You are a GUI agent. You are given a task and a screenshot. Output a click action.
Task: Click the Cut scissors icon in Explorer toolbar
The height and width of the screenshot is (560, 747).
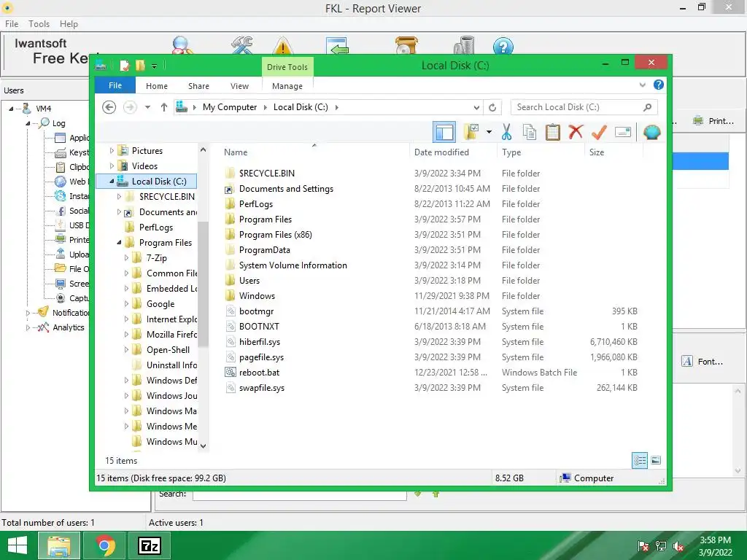pyautogui.click(x=506, y=132)
